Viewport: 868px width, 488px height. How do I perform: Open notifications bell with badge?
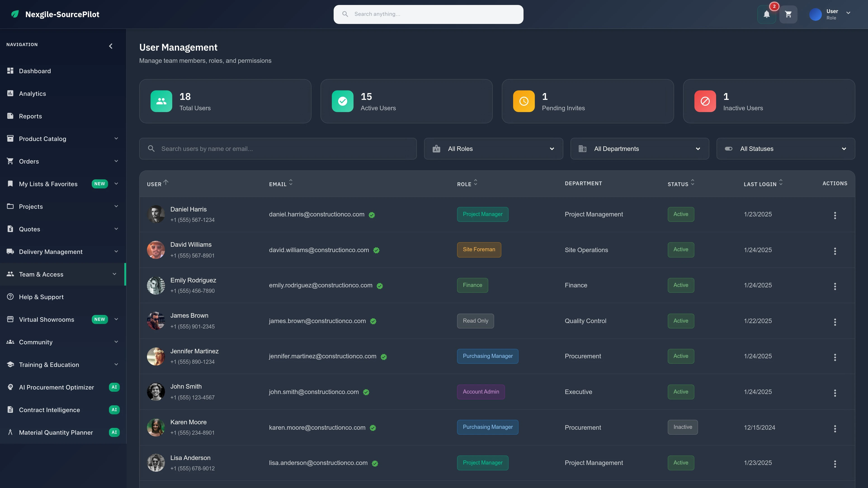point(767,14)
